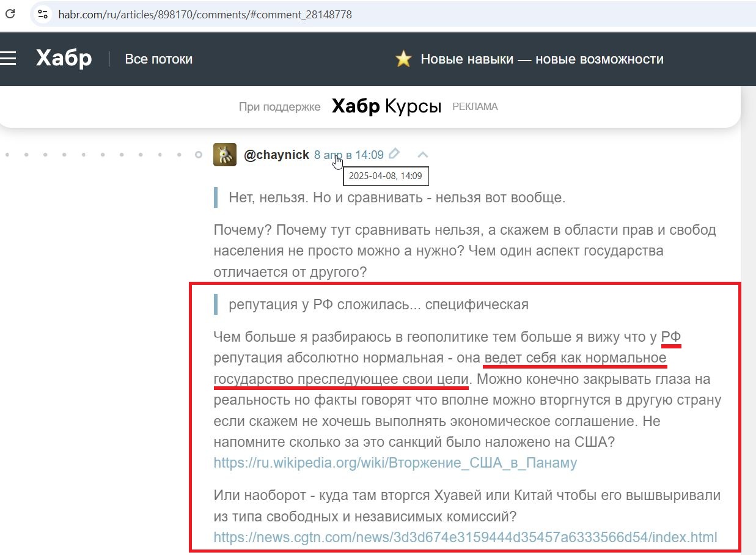The width and height of the screenshot is (756, 555).
Task: Click the "Новые навыки — новые возможности" banner
Action: point(541,59)
